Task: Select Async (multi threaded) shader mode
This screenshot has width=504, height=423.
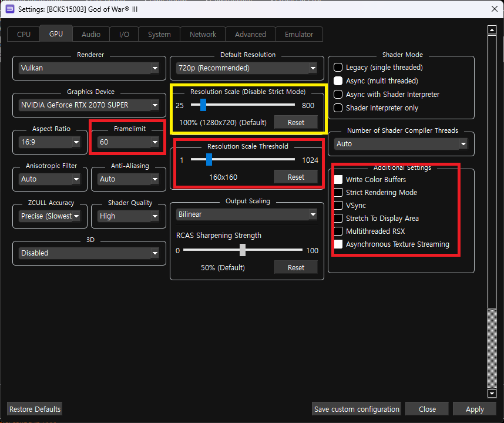Action: pos(376,81)
